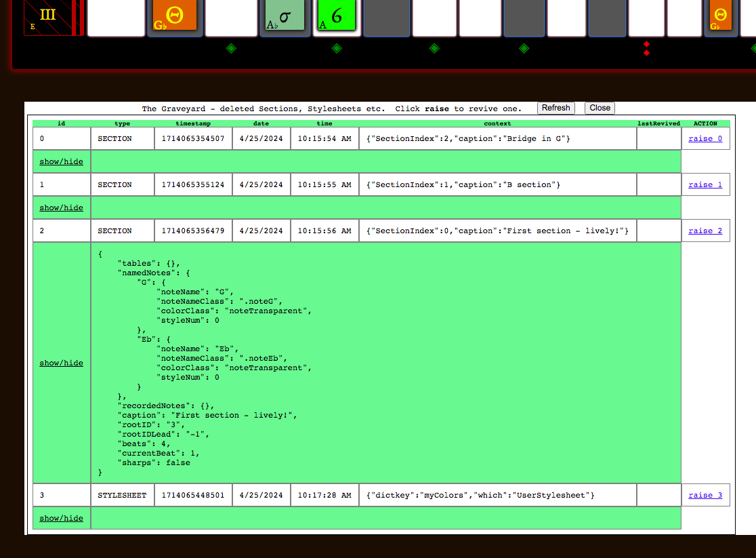Click the green diamond marker below the A♭ key
Viewport: 756px width, 558px height.
231,48
